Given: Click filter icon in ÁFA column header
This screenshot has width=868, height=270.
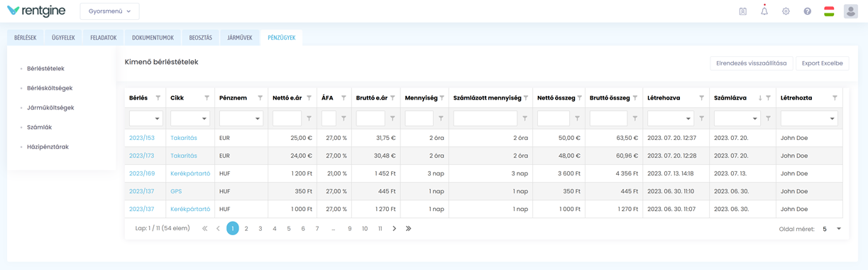Looking at the screenshot, I should pyautogui.click(x=344, y=98).
